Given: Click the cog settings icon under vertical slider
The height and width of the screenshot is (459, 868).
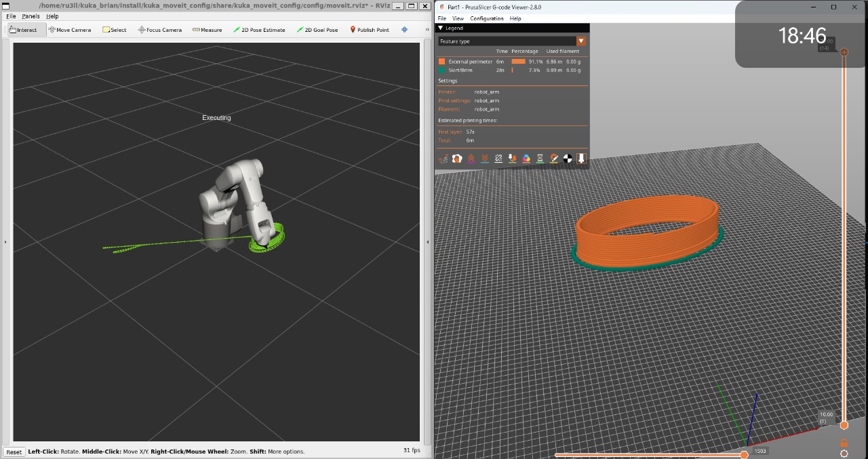Looking at the screenshot, I should [x=844, y=454].
